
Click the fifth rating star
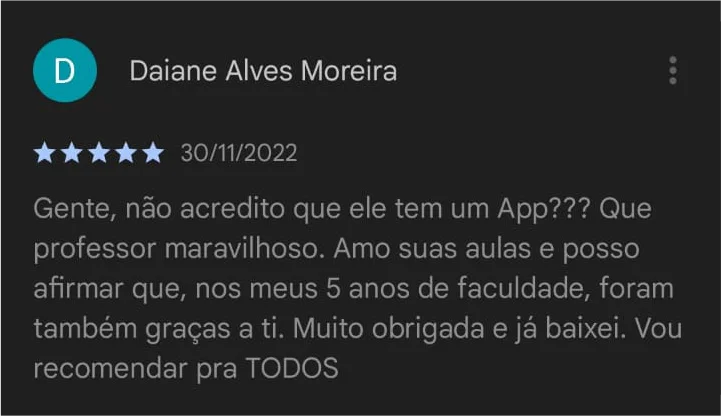[x=153, y=153]
